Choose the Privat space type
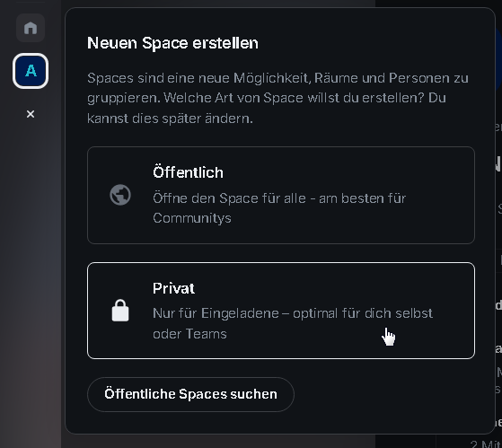This screenshot has width=502, height=448. 281,311
